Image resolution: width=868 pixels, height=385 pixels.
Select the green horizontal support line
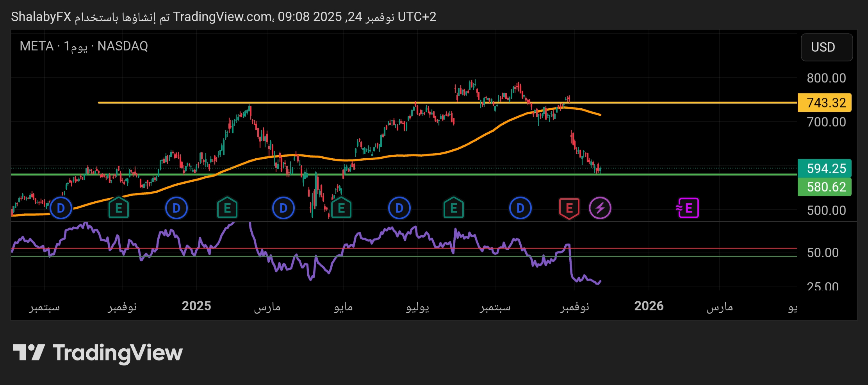pos(390,174)
